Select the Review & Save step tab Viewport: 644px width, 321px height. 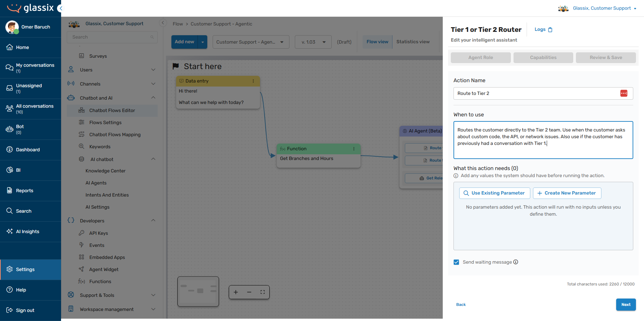[x=606, y=58]
